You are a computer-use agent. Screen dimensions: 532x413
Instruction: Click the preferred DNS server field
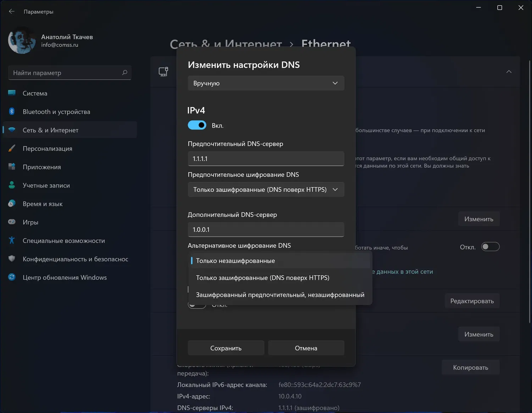click(x=266, y=158)
